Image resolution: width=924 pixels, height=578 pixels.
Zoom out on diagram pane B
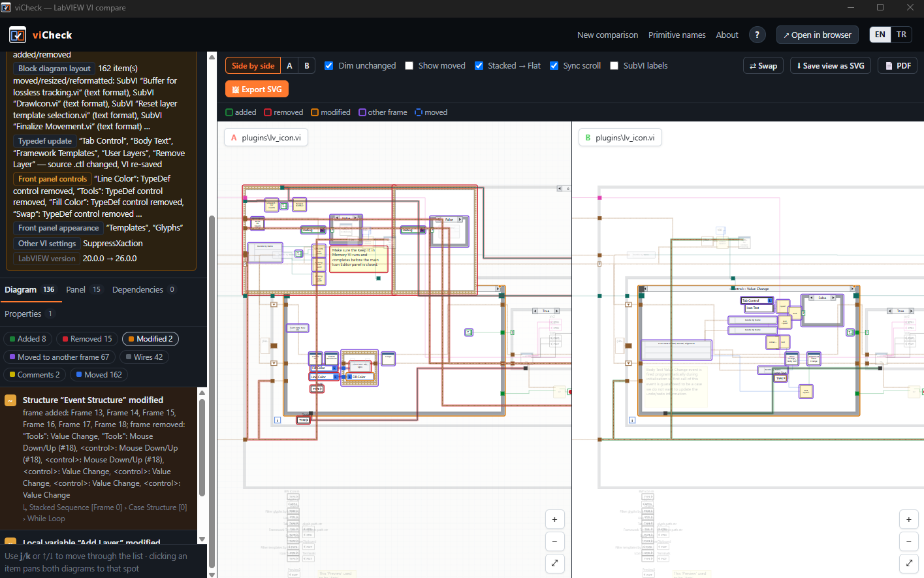point(908,541)
